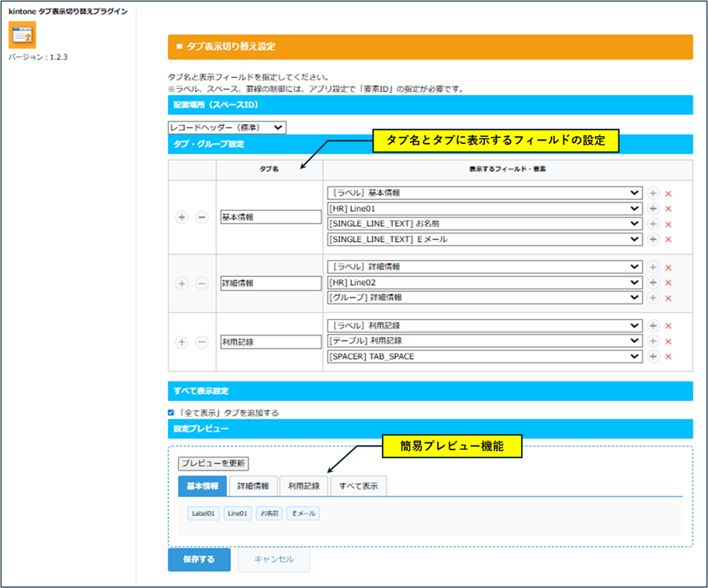This screenshot has width=708, height=588.
Task: Expand the [HR] Line02 field dropdown
Action: [484, 283]
